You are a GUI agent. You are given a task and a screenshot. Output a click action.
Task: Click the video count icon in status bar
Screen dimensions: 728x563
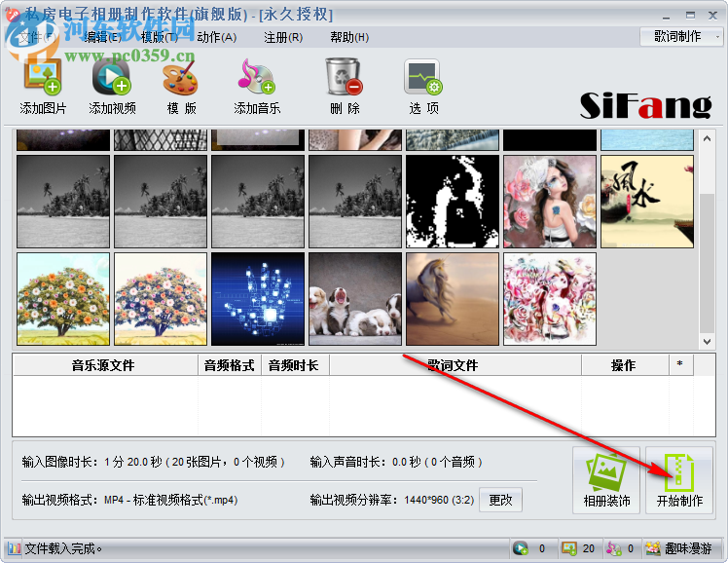point(521,548)
